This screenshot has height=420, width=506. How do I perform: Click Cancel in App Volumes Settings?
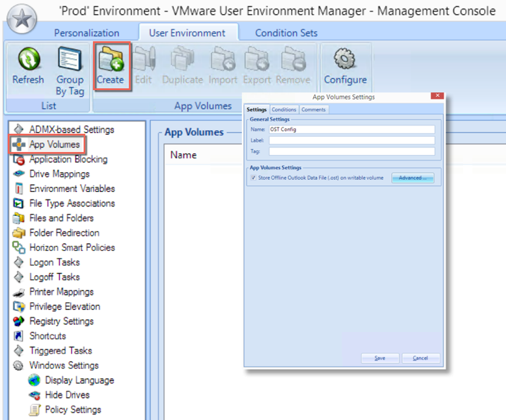(420, 358)
